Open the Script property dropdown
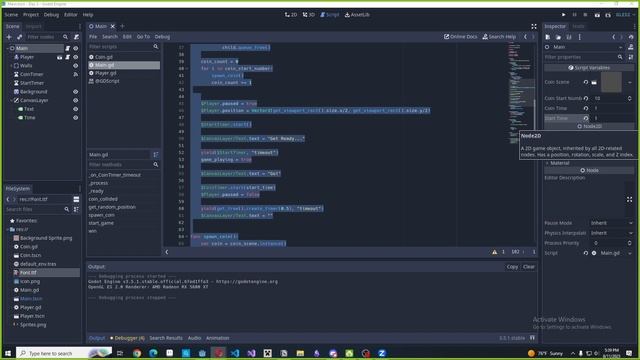 pyautogui.click(x=629, y=253)
